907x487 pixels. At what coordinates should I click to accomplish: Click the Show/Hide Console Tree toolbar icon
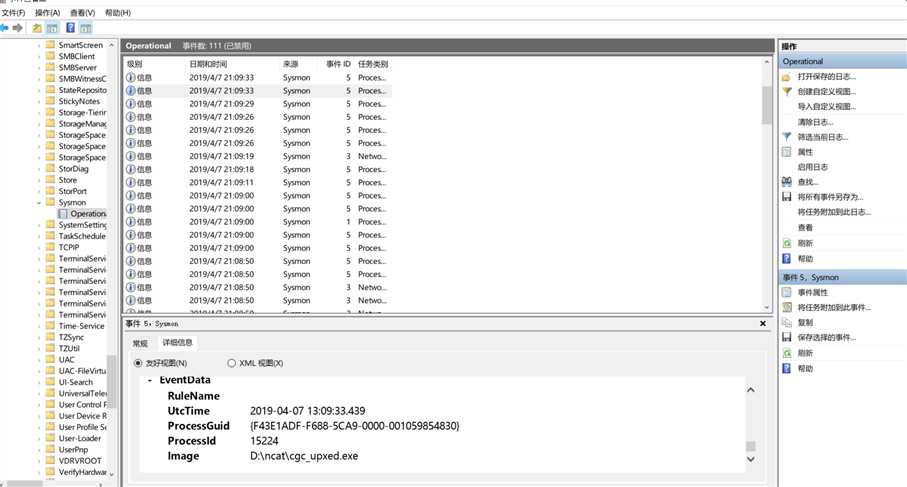tap(53, 28)
